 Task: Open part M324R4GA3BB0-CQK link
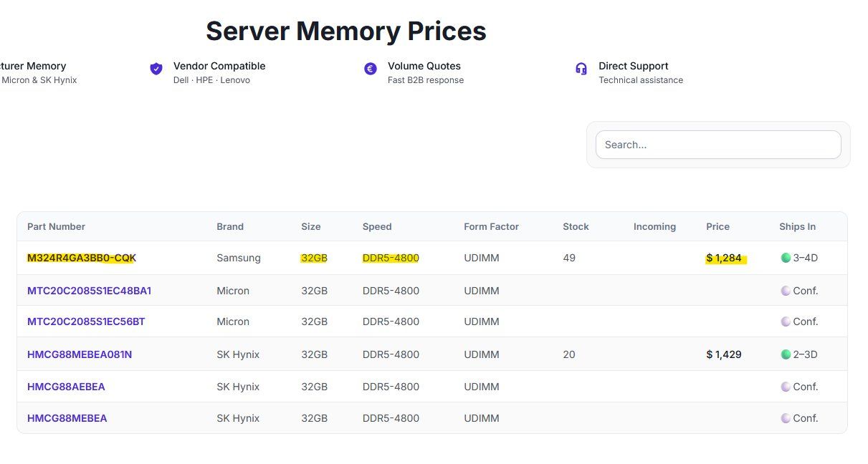click(x=82, y=258)
